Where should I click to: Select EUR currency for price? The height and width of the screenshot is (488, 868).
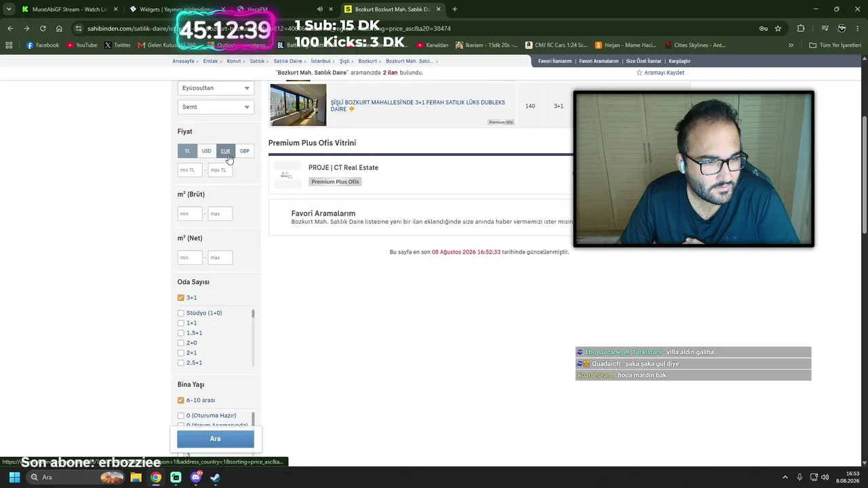point(225,151)
